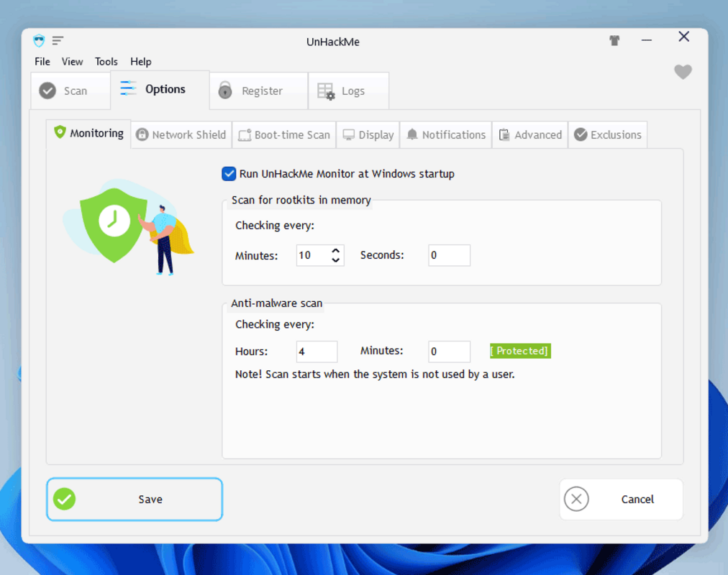The width and height of the screenshot is (728, 575).
Task: Click the anti-malware Hours field
Action: point(317,351)
